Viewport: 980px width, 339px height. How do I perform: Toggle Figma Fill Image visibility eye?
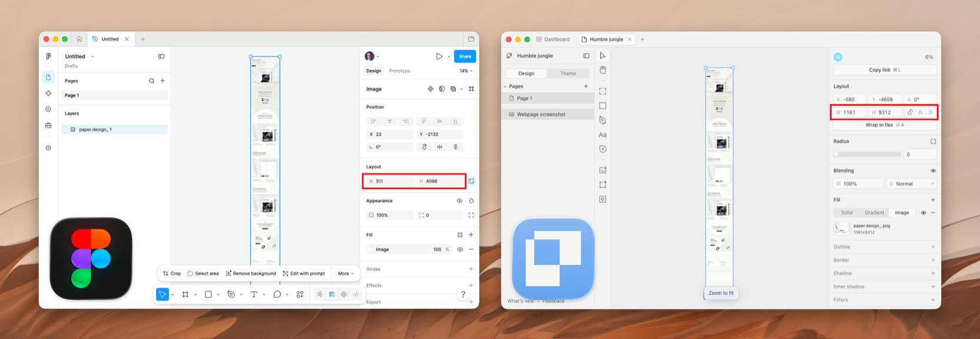[x=460, y=250]
